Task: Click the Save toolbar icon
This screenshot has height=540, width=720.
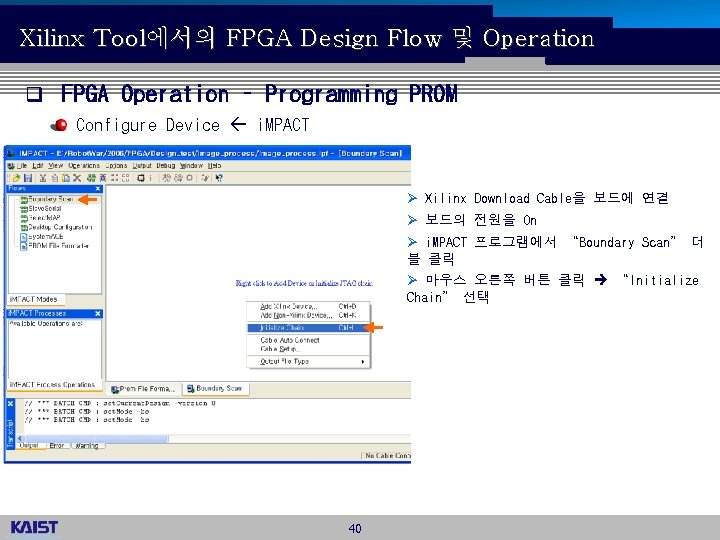Action: [x=28, y=178]
